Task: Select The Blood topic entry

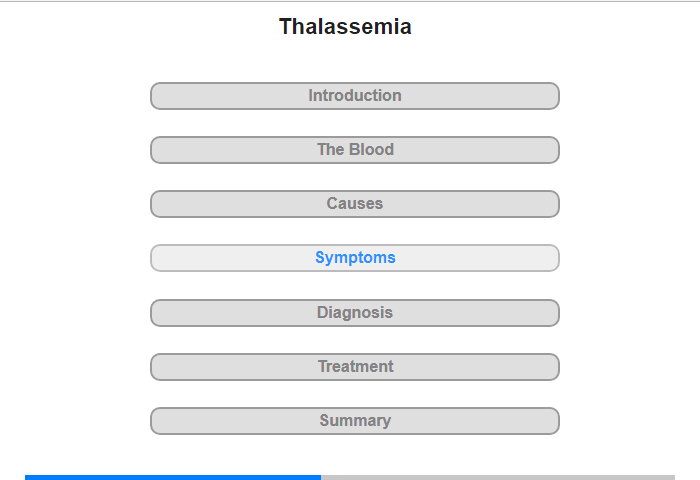Action: (x=355, y=150)
